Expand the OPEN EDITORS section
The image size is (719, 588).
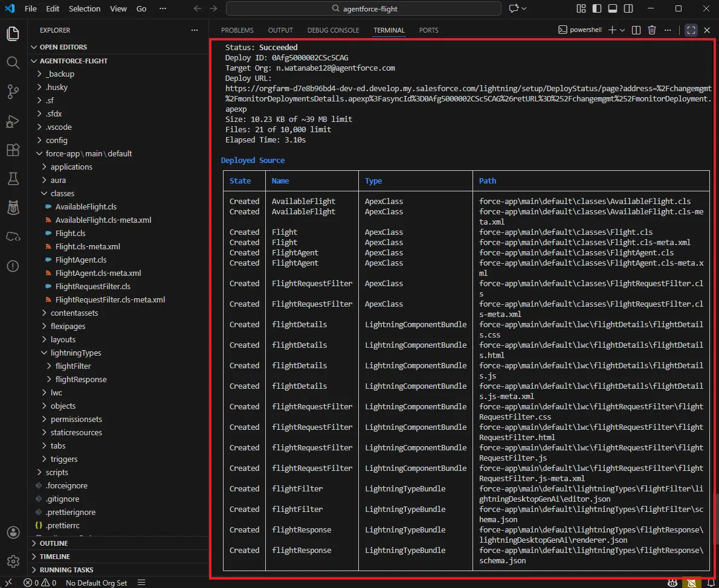click(118, 47)
